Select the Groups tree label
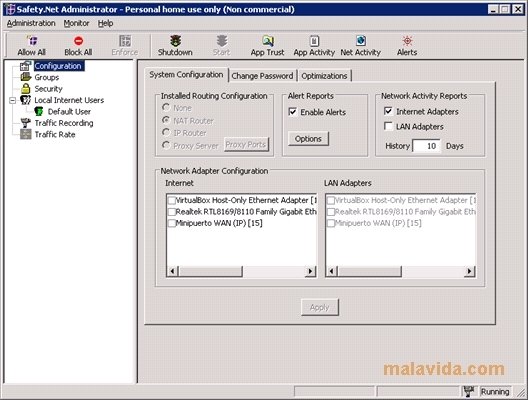Screen dimensions: 528x400 (x=47, y=77)
